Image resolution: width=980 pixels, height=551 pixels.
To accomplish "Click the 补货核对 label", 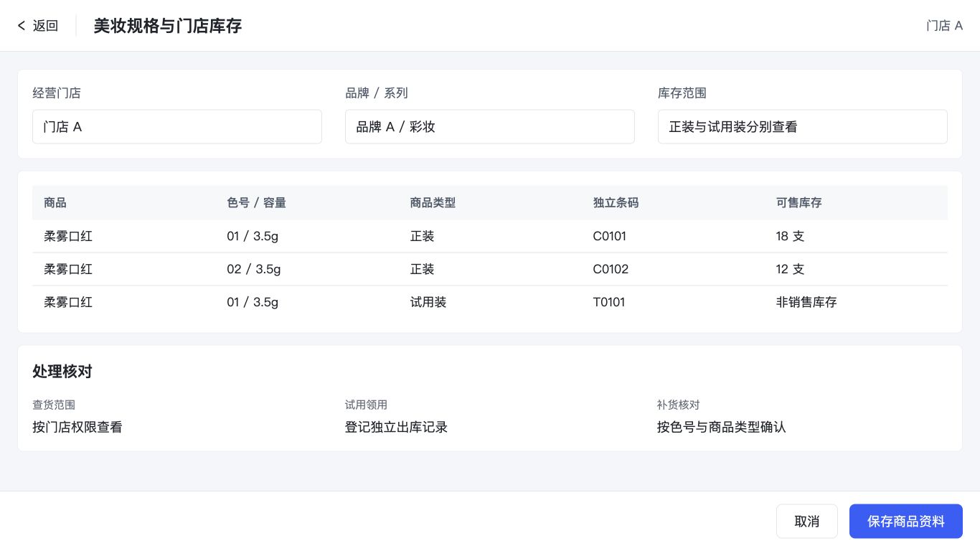I will (x=678, y=405).
